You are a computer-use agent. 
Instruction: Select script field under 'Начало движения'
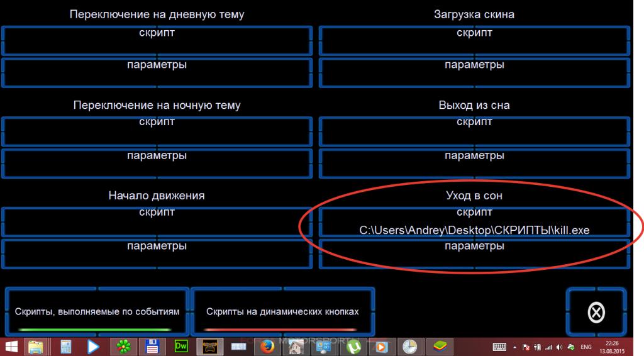(157, 222)
